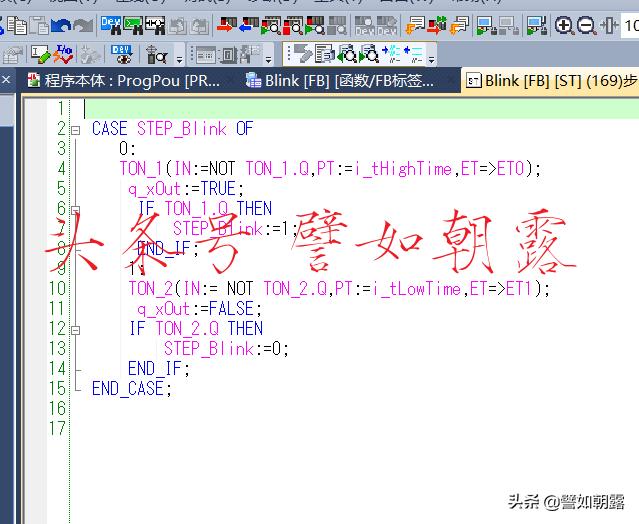Click the zoom out magnifier
Viewport: 639px width, 524px height.
coord(587,26)
